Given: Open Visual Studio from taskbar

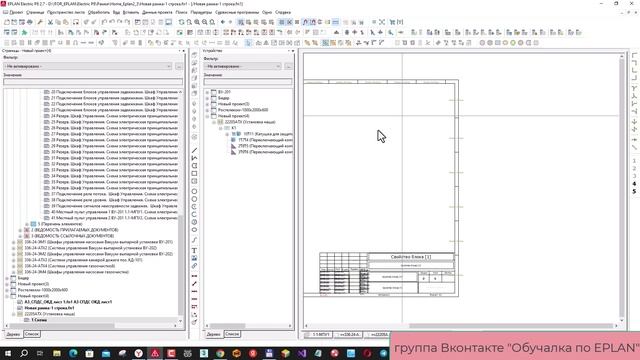Looking at the screenshot, I should tap(302, 353).
